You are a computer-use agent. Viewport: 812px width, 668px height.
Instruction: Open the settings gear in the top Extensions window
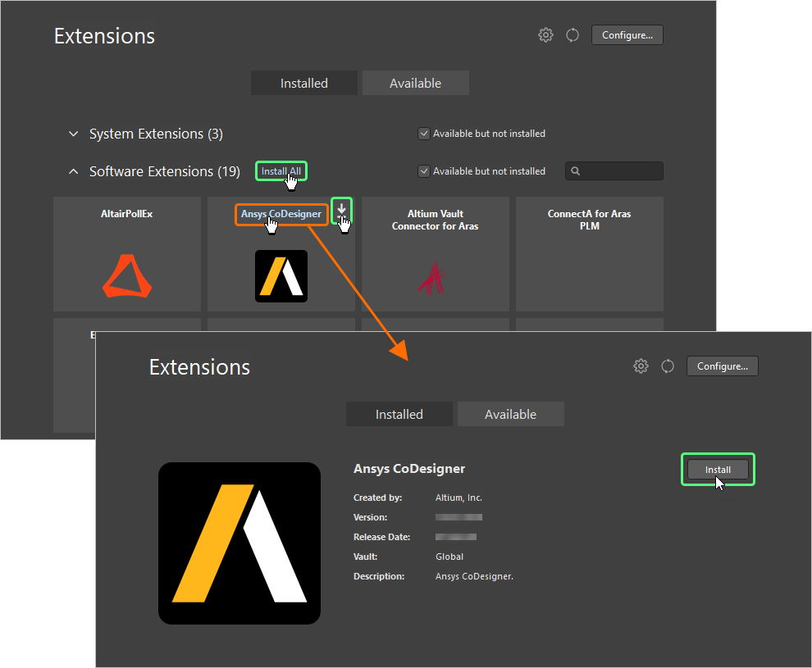pos(545,34)
